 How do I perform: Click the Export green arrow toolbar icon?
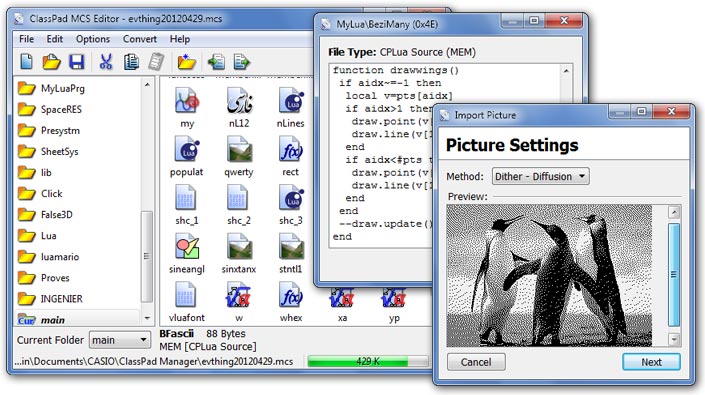point(241,62)
